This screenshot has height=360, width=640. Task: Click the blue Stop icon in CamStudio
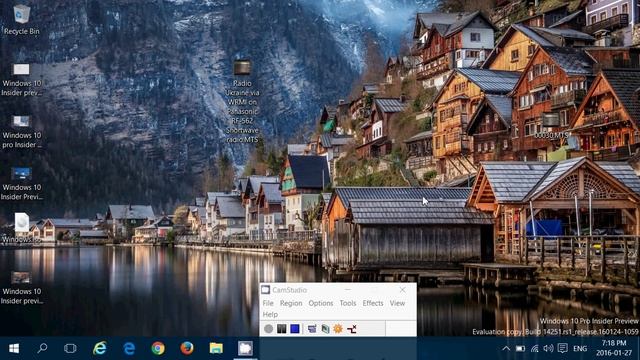point(295,329)
